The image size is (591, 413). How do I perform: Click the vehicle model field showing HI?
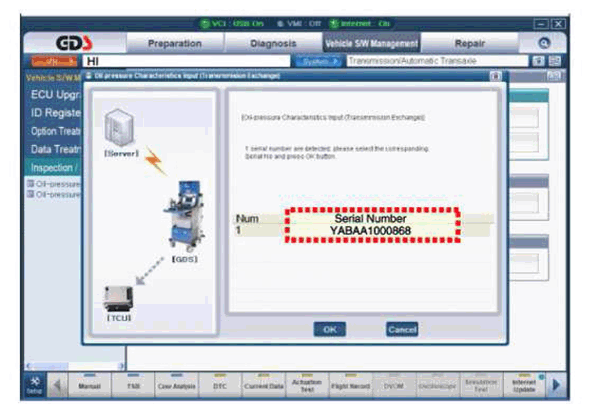pyautogui.click(x=187, y=61)
